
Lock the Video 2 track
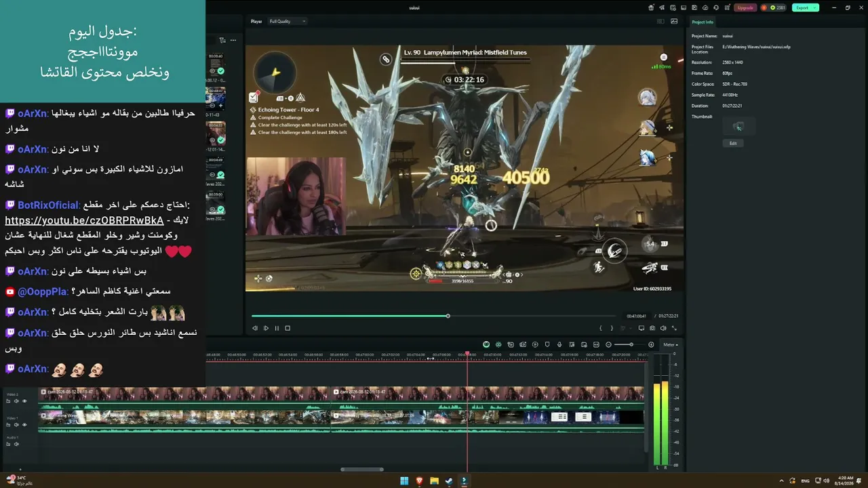[x=9, y=401]
